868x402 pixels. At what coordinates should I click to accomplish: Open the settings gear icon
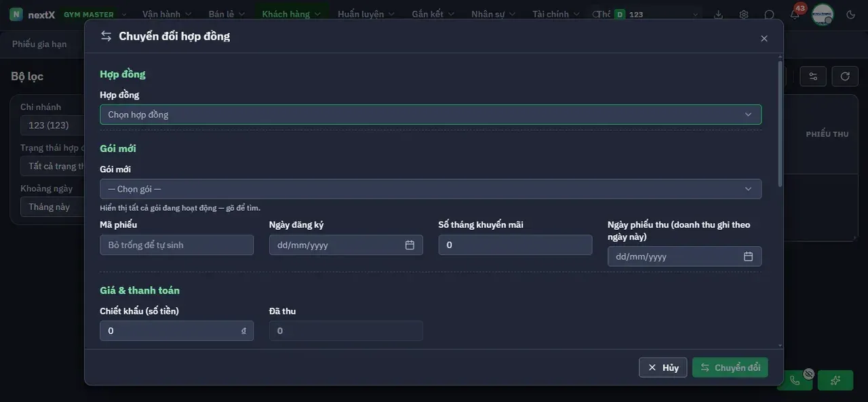click(x=744, y=14)
